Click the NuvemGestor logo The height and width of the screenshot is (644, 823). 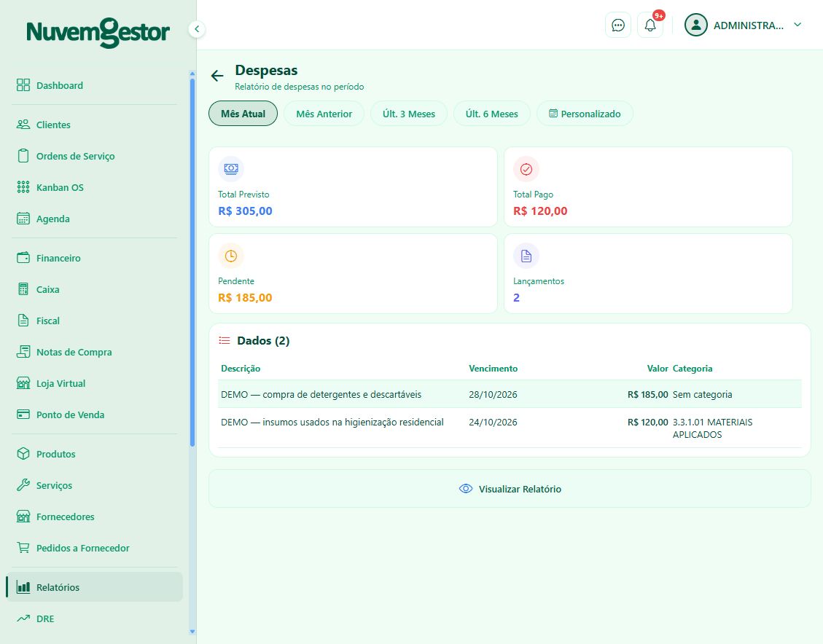click(x=98, y=33)
